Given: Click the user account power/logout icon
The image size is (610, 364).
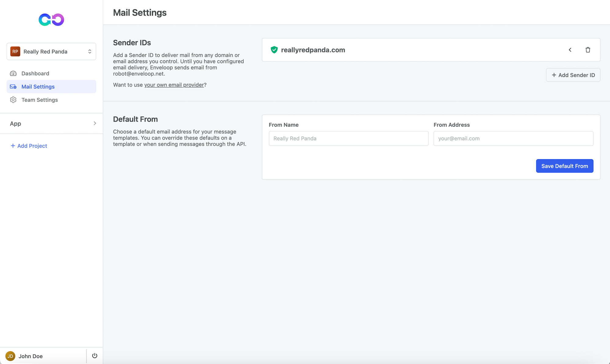Looking at the screenshot, I should pyautogui.click(x=95, y=356).
